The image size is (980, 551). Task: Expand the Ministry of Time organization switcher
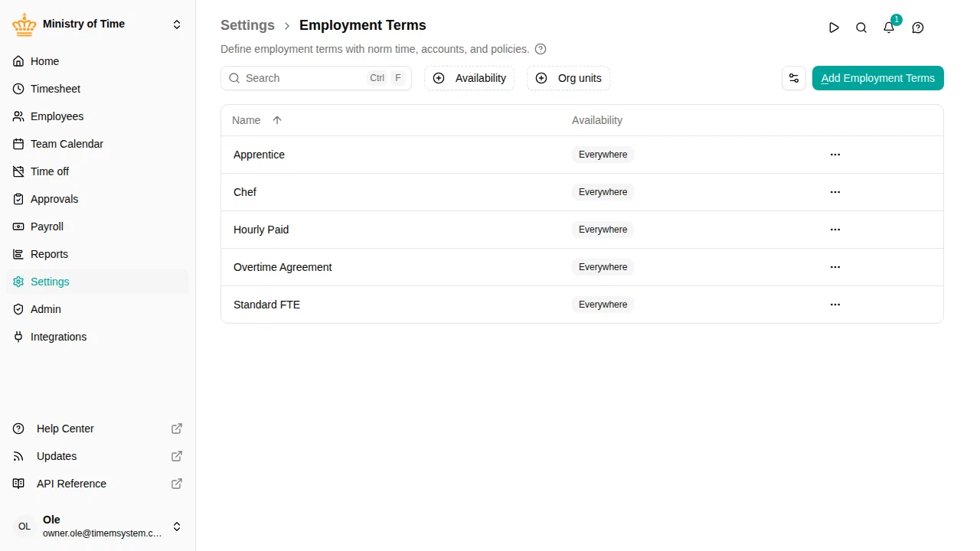tap(177, 24)
